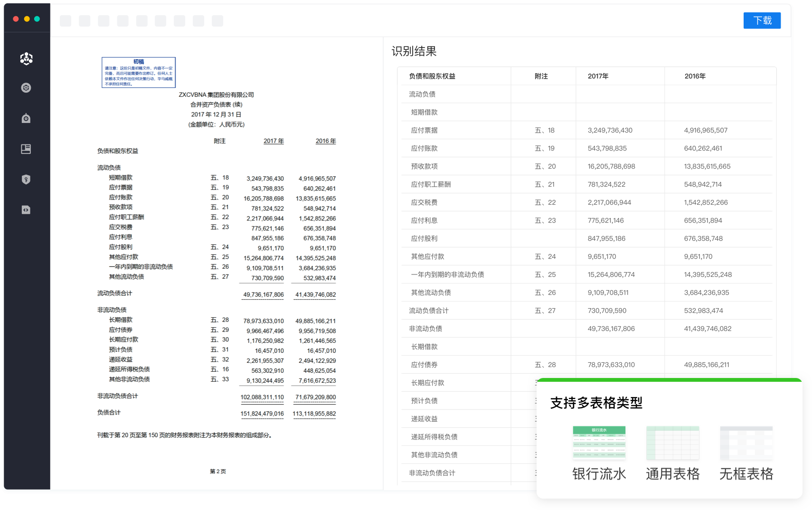Click the 应付股利 cell in results table
The width and height of the screenshot is (812, 510).
424,238
